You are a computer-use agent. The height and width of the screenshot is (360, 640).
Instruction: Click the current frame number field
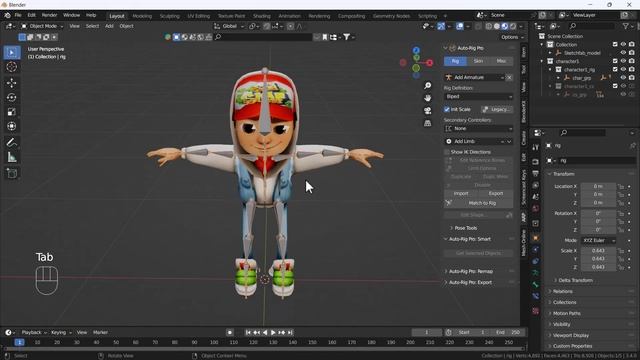(427, 333)
